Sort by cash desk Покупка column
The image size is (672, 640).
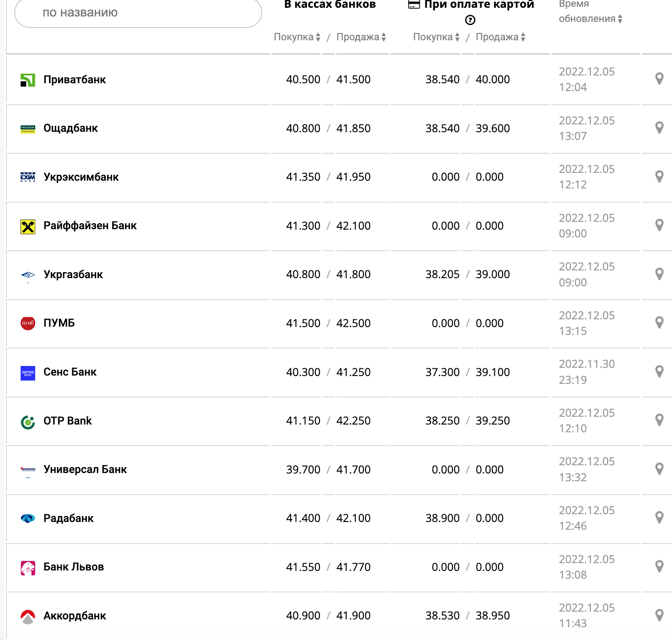coord(297,37)
